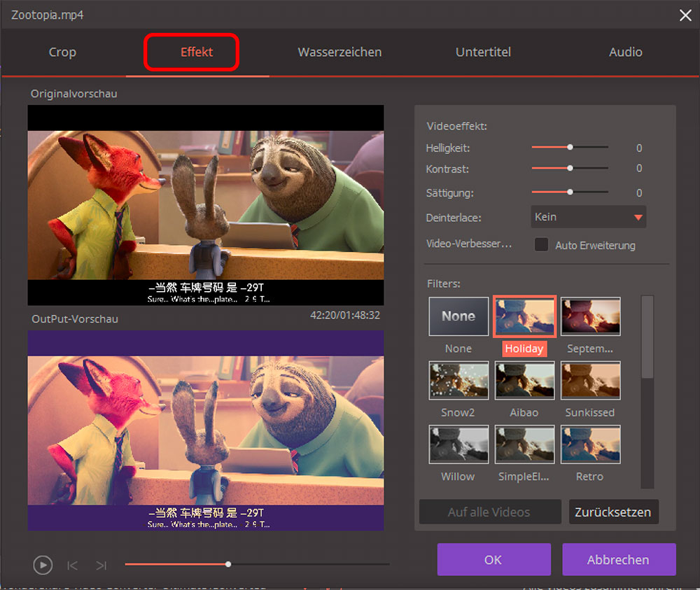Click the Kontrast slider handle
The image size is (700, 590).
click(x=570, y=168)
